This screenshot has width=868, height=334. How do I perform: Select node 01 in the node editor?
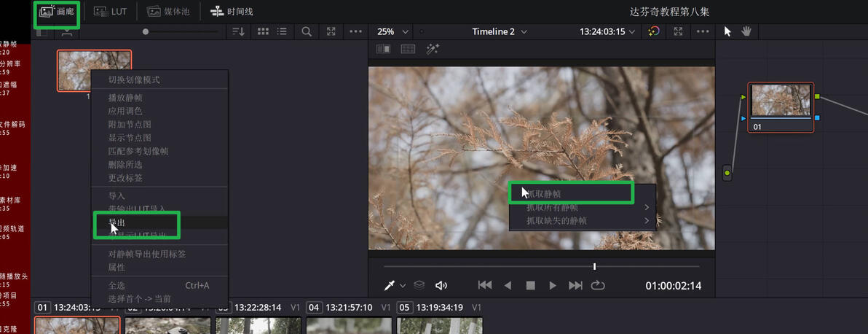click(781, 108)
